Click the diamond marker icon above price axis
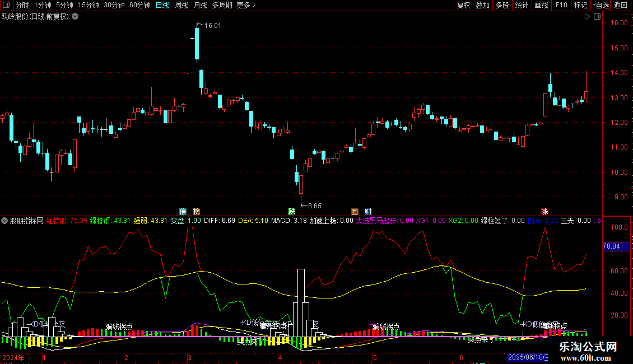Image resolution: width=633 pixels, height=364 pixels. pos(587,17)
